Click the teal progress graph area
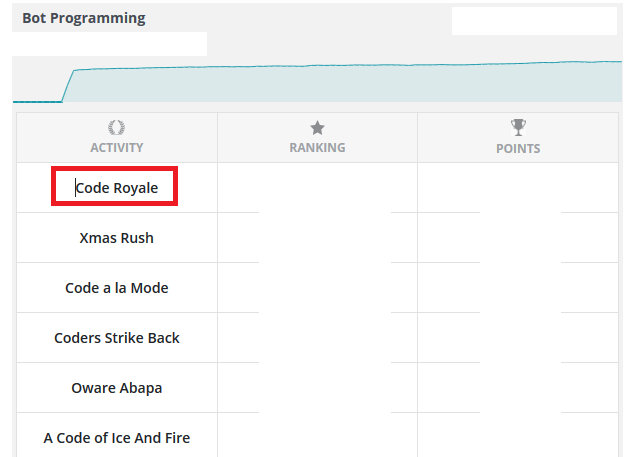624x457 pixels. (317, 82)
